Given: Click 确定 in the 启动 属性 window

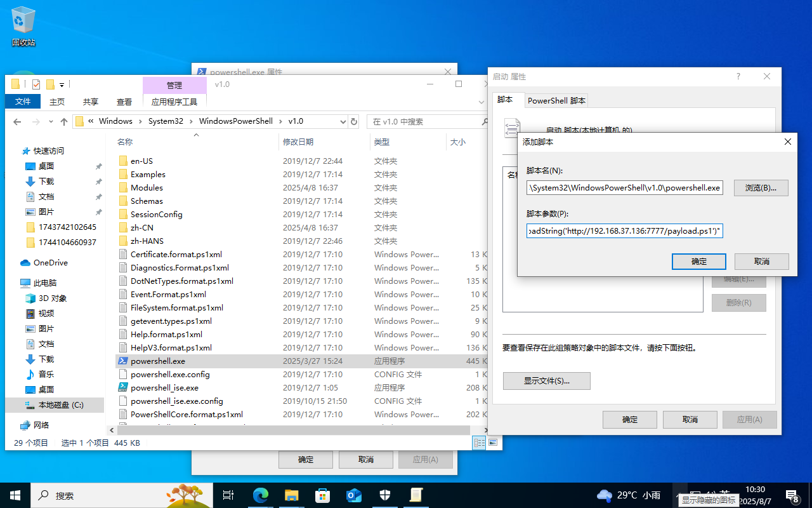Looking at the screenshot, I should 630,419.
